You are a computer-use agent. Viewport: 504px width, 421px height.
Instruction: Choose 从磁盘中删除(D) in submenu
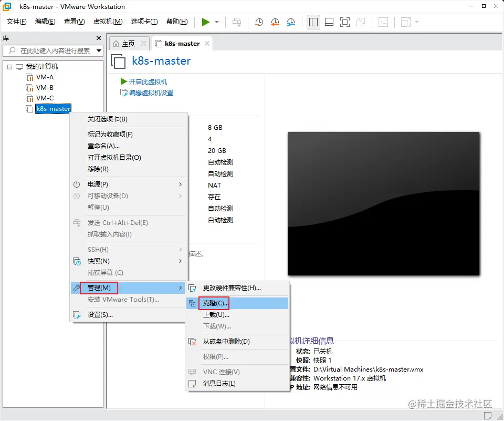point(237,342)
